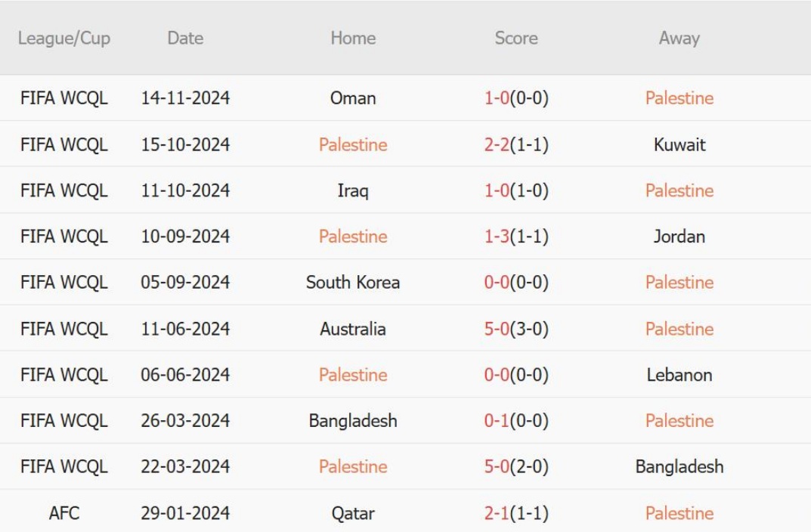Open the Oman home team link

(x=353, y=98)
